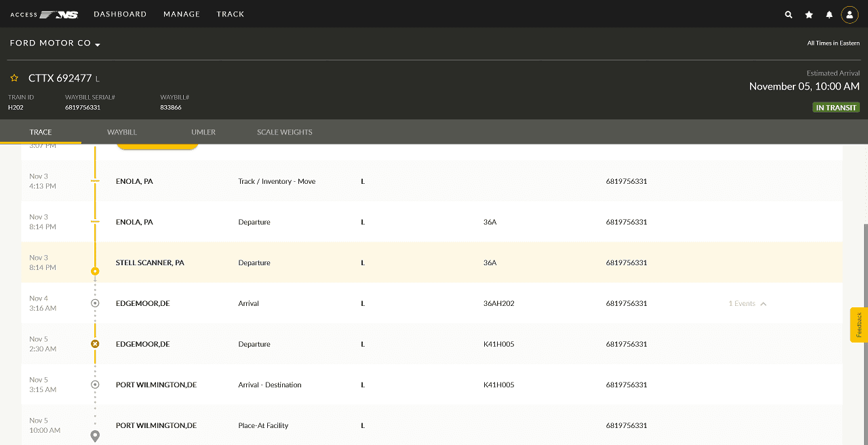
Task: Toggle favorite star for CTTX 692477
Action: 14,78
